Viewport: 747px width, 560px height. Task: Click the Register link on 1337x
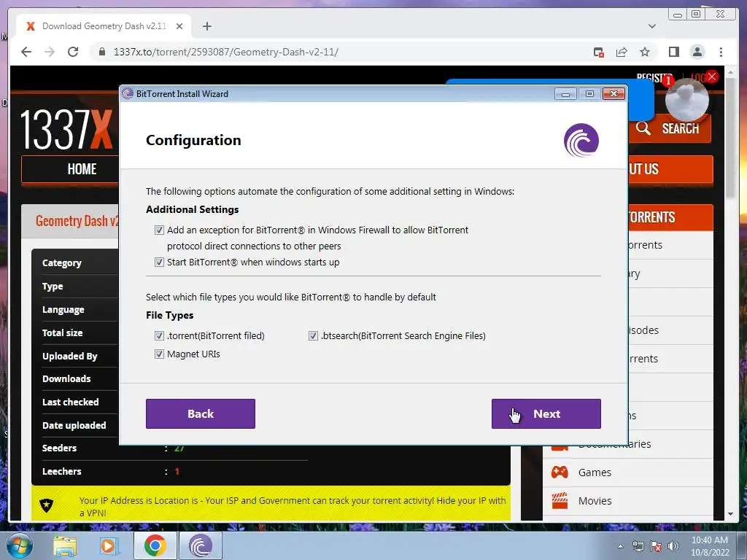tap(654, 77)
